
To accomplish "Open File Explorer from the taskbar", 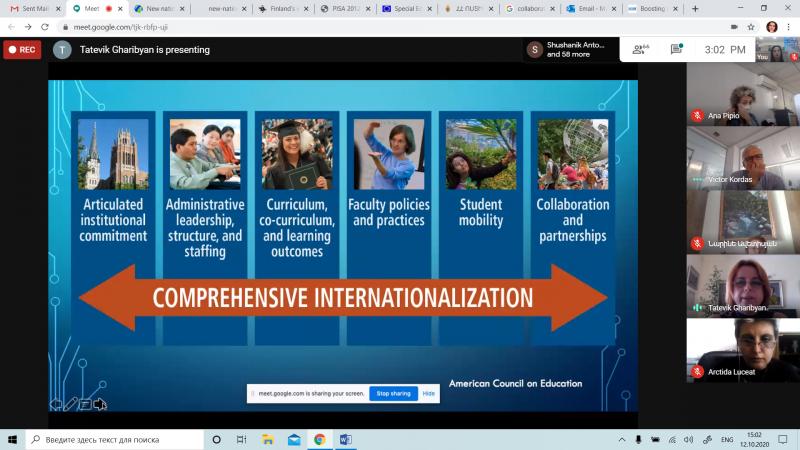I will 267,439.
